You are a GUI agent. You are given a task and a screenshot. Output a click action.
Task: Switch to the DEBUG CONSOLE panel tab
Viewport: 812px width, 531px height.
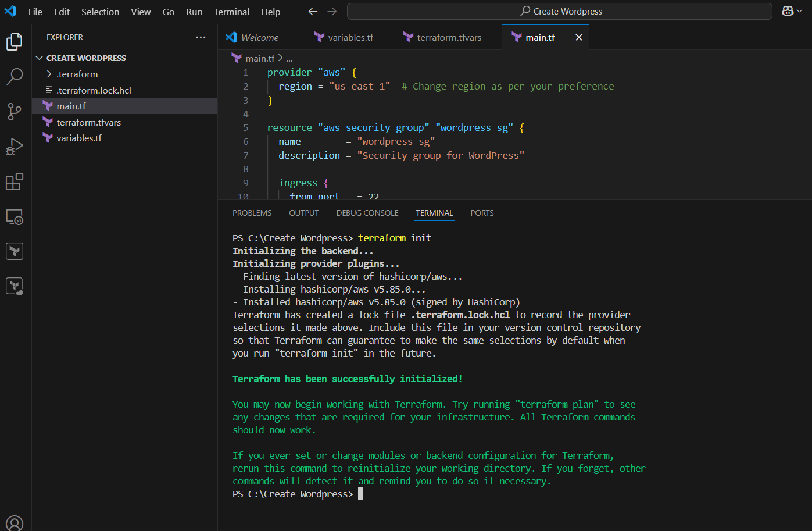click(x=367, y=213)
